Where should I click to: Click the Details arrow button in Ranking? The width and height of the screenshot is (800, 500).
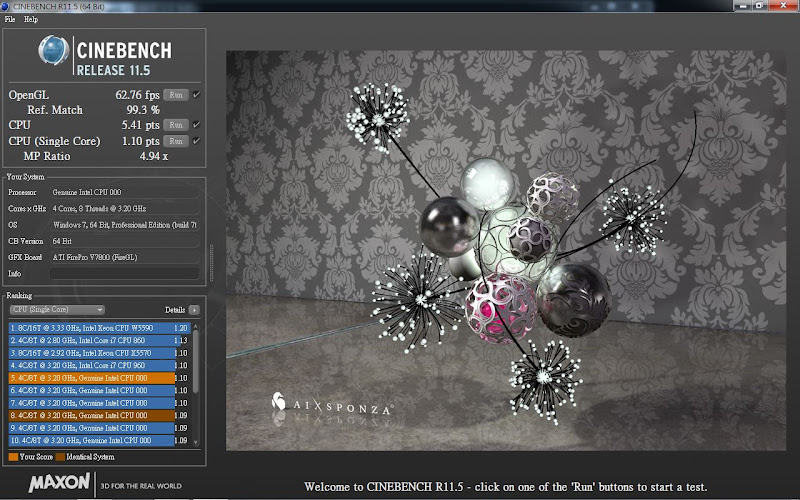click(x=194, y=310)
